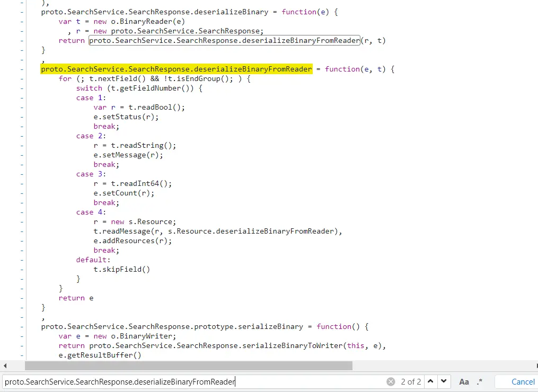Click the serializeBinaryToWriter return line
Viewport: 538px width, 392px height.
click(222, 346)
